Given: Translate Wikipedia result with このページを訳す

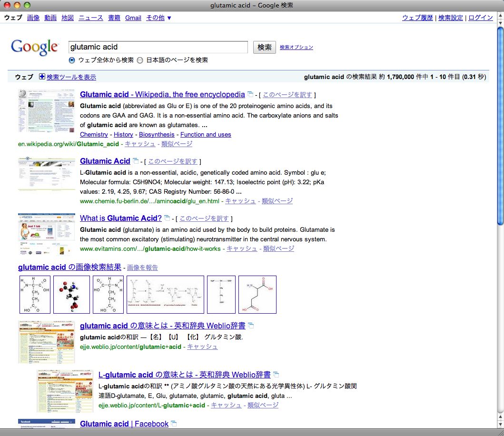Looking at the screenshot, I should (x=287, y=95).
